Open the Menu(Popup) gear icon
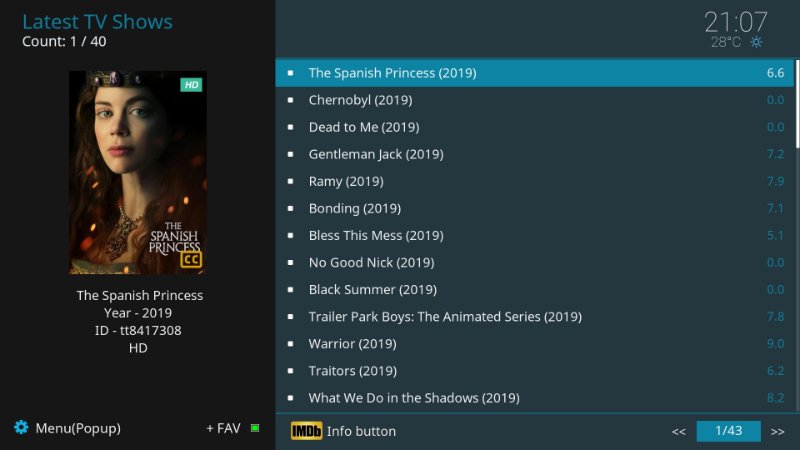The height and width of the screenshot is (450, 800). [x=21, y=428]
